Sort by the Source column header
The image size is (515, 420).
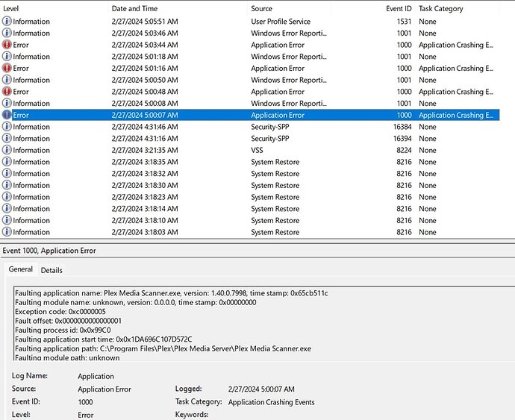pos(261,8)
